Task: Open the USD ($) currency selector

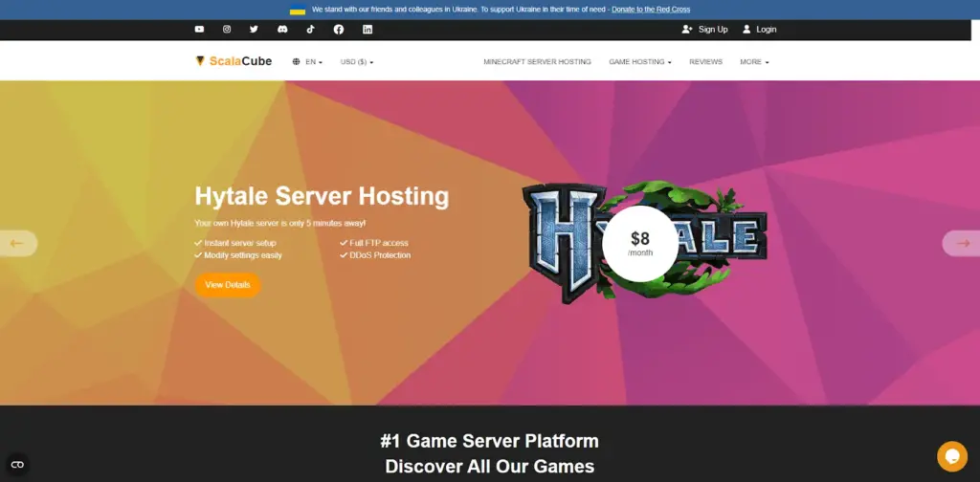Action: [x=357, y=62]
